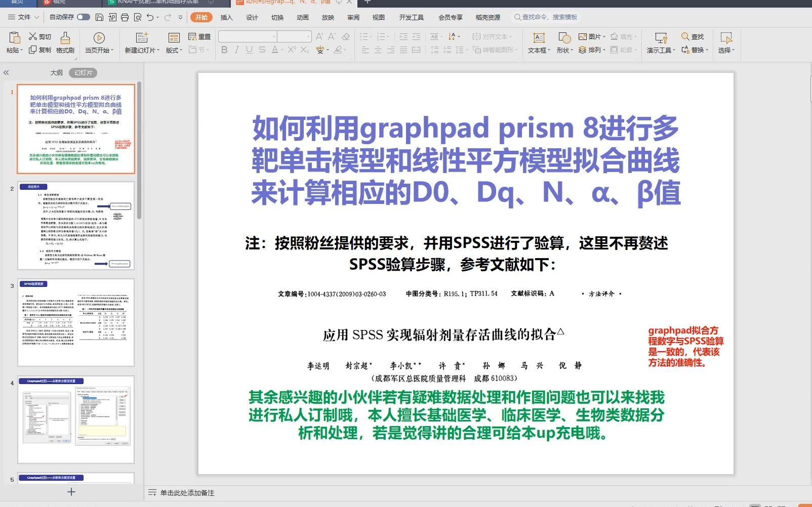Clear formatting with the eraser icon
This screenshot has width=812, height=507.
346,36
